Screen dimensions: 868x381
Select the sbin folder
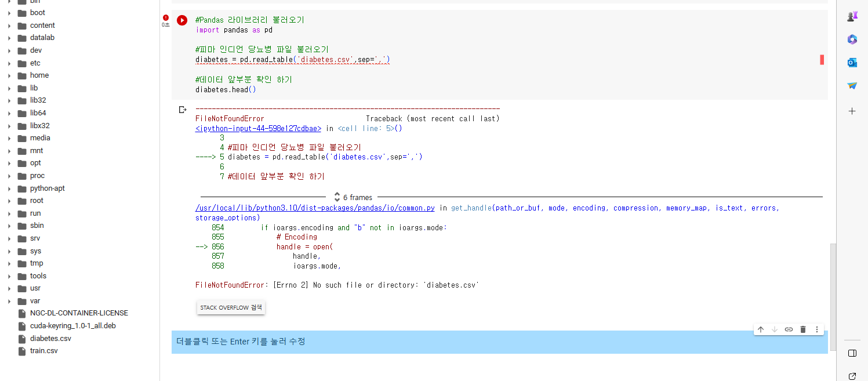(37, 226)
